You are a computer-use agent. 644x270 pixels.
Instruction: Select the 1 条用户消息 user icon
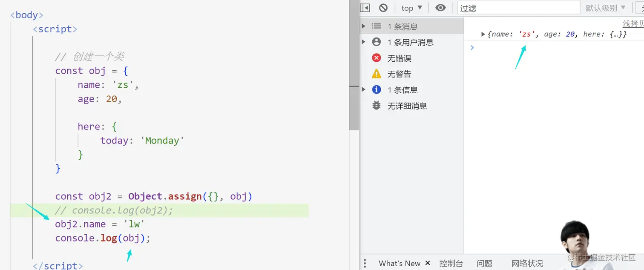376,42
